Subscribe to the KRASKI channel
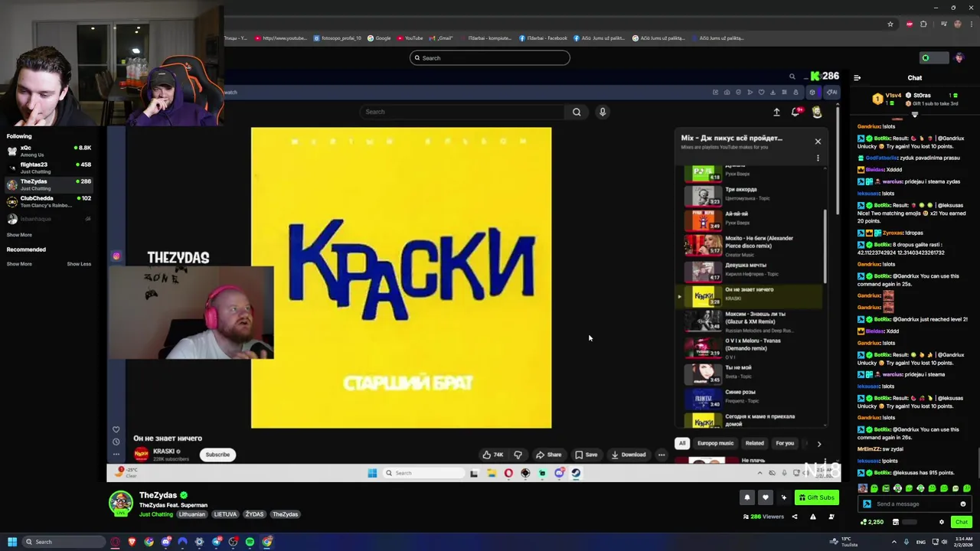This screenshot has height=551, width=980. (217, 455)
